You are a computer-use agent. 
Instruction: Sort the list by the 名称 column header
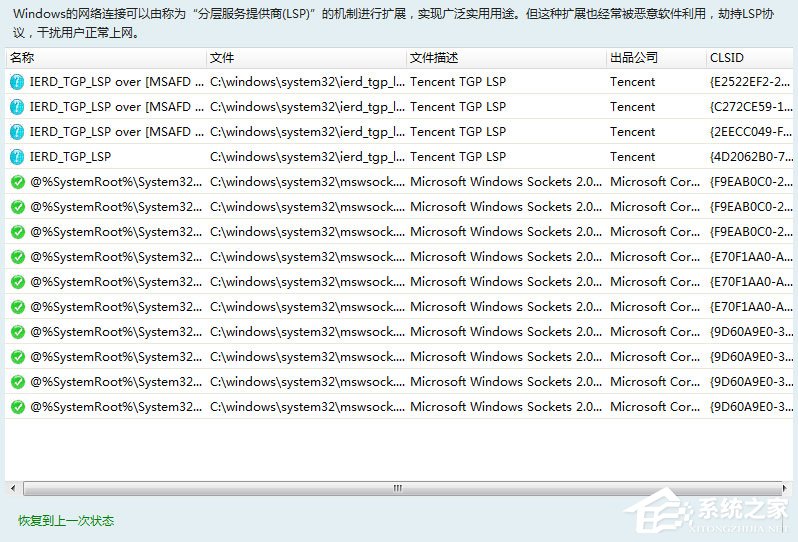tap(106, 58)
